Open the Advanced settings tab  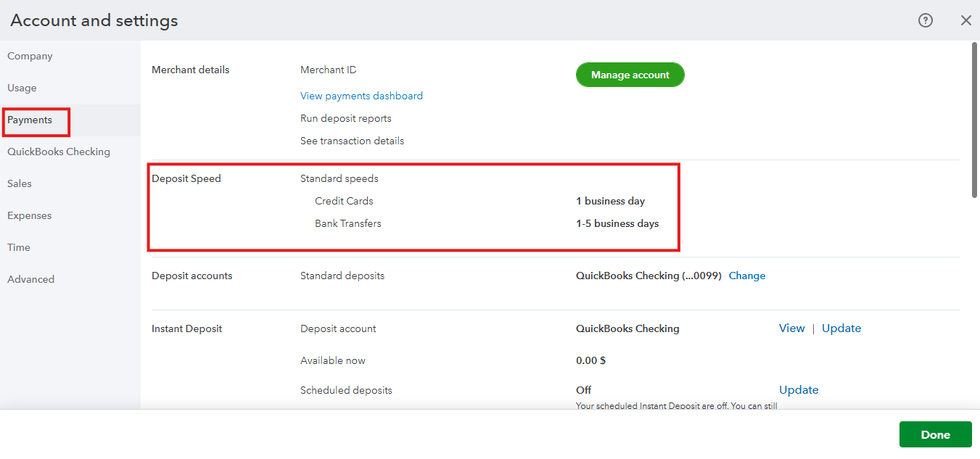tap(30, 279)
